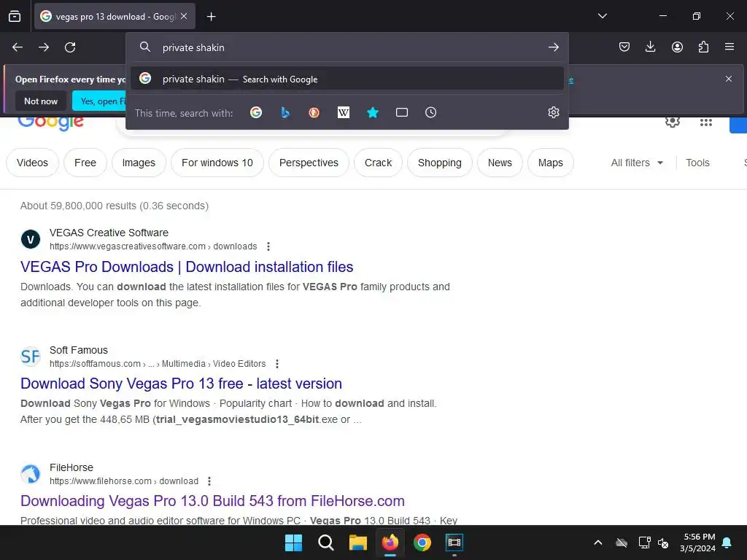Click the 'Yes, open Firefox' button
The width and height of the screenshot is (747, 560).
point(99,101)
